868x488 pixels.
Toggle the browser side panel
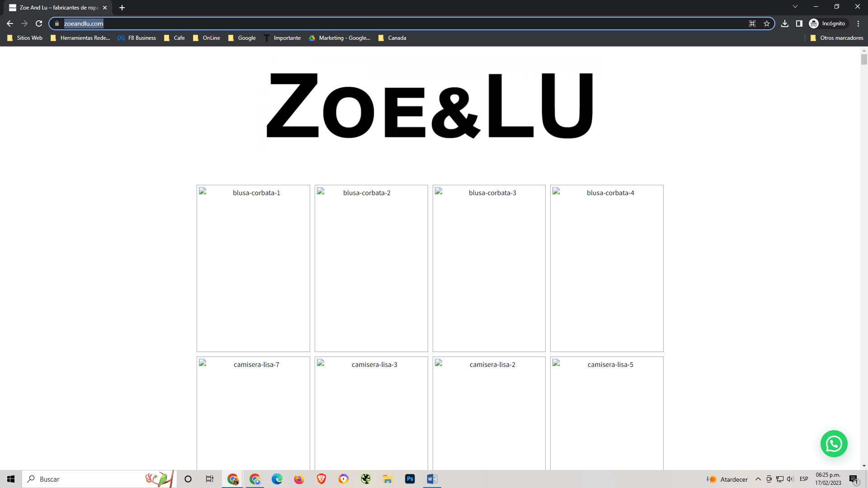pos(799,23)
